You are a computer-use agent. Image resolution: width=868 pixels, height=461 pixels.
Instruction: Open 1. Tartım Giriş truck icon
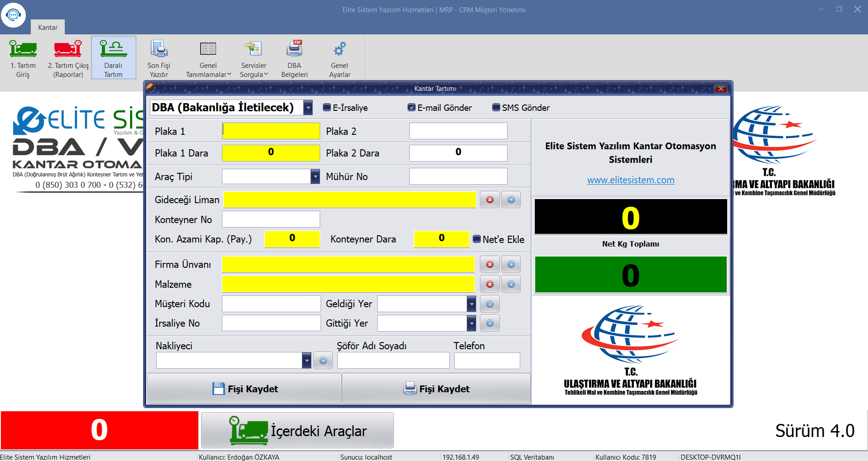pos(23,49)
